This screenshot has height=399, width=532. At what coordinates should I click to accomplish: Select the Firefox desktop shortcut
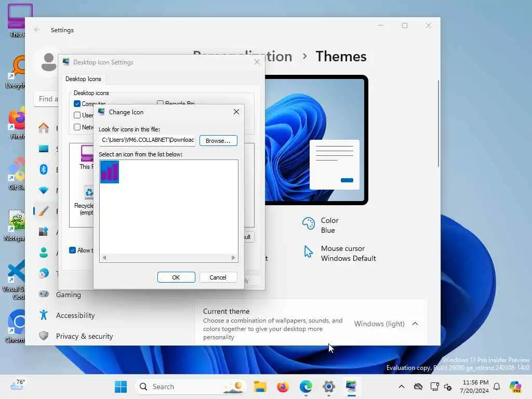[x=17, y=123]
